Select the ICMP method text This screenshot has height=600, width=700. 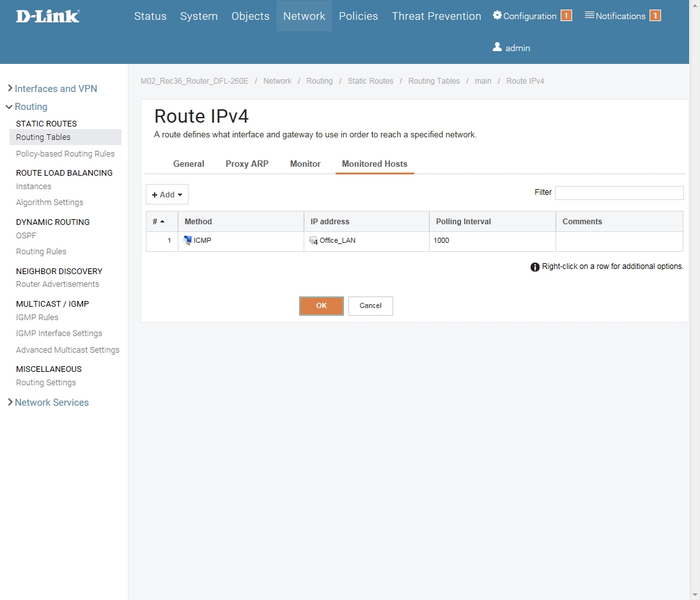click(202, 240)
